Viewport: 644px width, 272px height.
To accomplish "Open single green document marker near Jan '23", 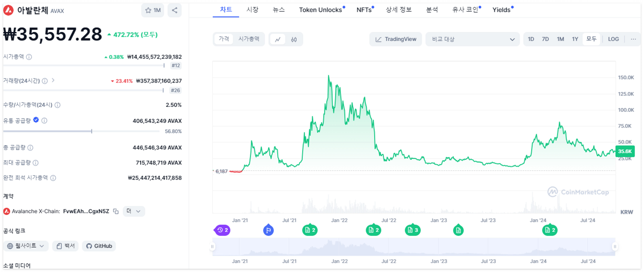I will 458,230.
